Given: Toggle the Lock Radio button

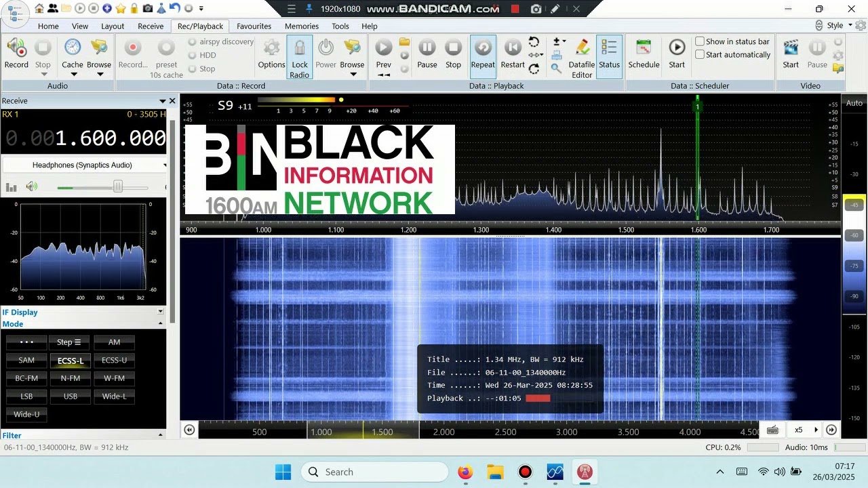Looking at the screenshot, I should coord(300,57).
